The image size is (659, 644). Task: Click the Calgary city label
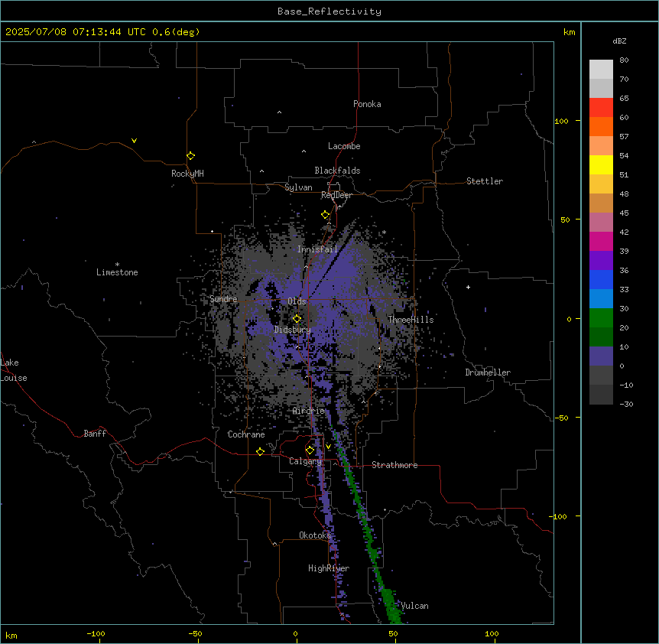tap(305, 461)
